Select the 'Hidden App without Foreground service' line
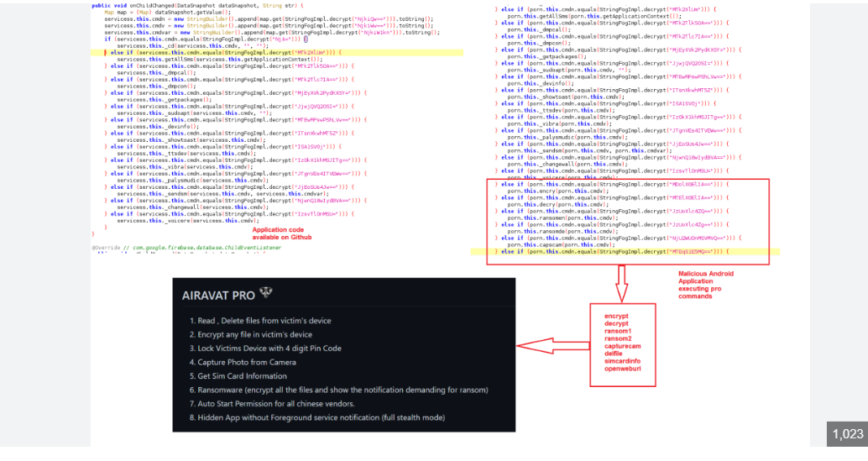Screen dimensions: 868x461 [316, 417]
